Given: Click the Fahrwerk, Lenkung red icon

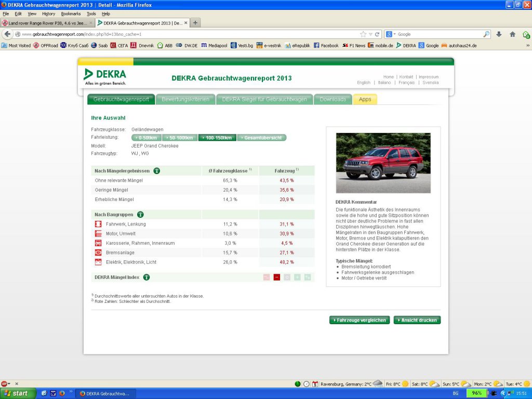Looking at the screenshot, I should [x=98, y=224].
